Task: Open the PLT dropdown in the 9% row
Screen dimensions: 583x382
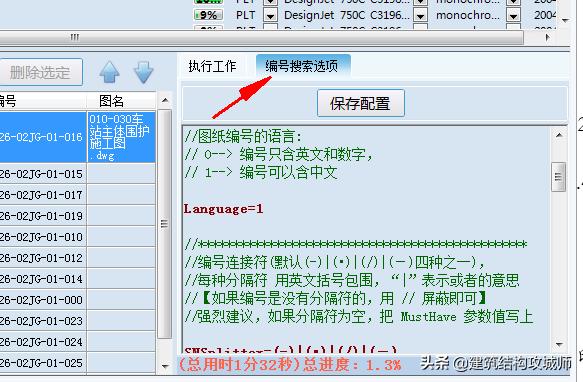Action: pos(270,16)
